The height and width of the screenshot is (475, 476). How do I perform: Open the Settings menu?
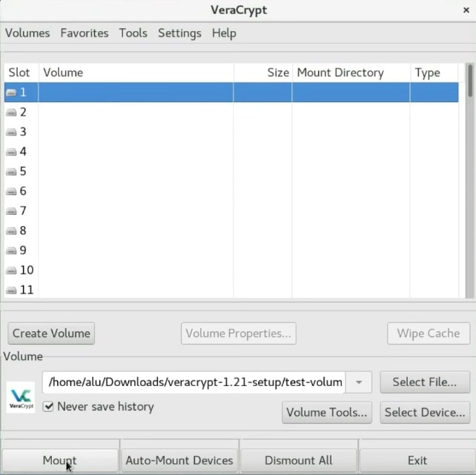point(179,33)
